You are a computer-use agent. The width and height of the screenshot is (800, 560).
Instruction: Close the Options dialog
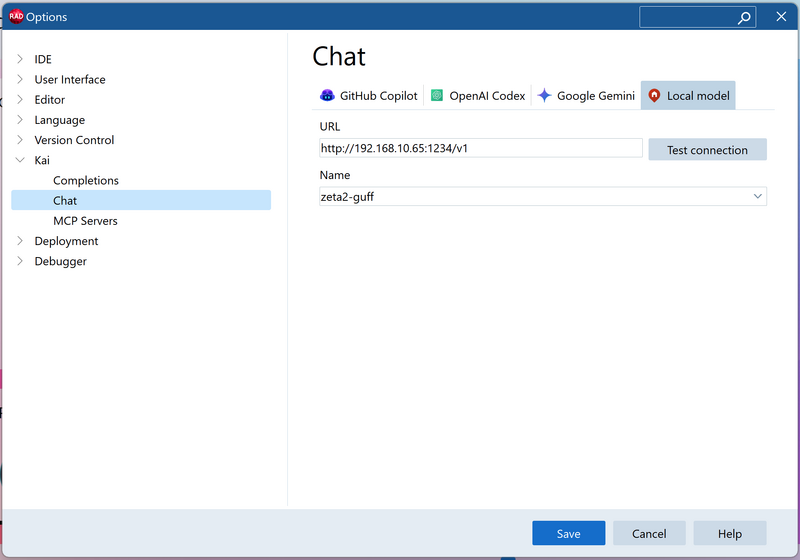(781, 16)
